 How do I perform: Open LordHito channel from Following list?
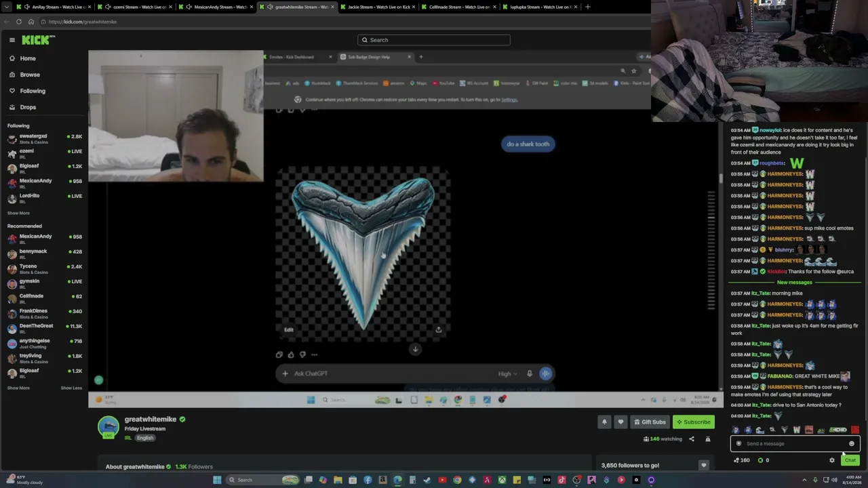(44, 198)
